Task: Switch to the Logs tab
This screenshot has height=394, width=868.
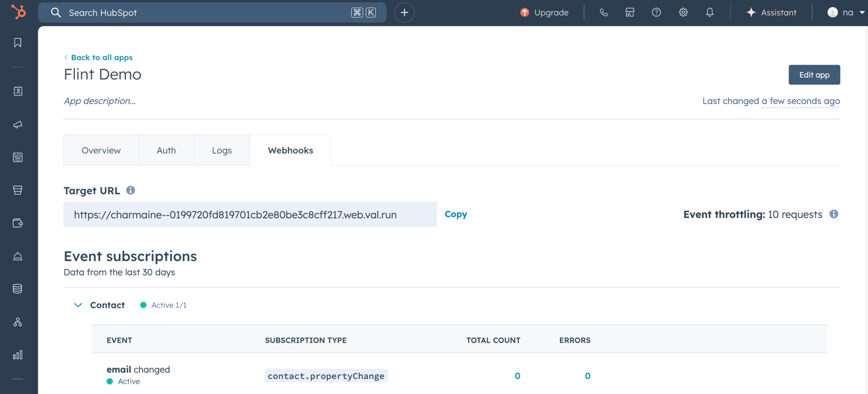Action: (x=222, y=150)
